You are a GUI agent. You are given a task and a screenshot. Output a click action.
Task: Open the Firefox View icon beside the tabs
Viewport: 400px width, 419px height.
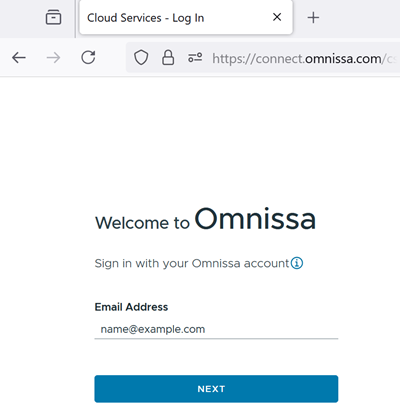pyautogui.click(x=53, y=17)
